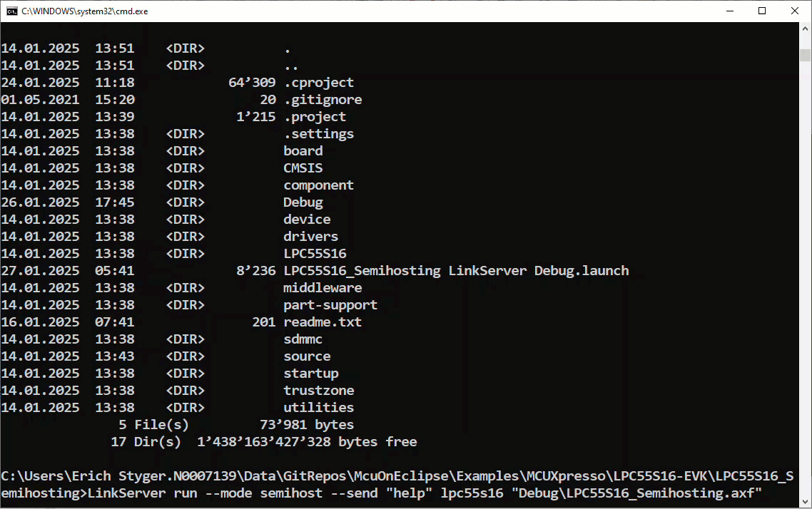Click the LPC55S16_Semihosting LinkServer Debug.launch entry
Viewport: 812px width, 509px height.
[x=456, y=271]
